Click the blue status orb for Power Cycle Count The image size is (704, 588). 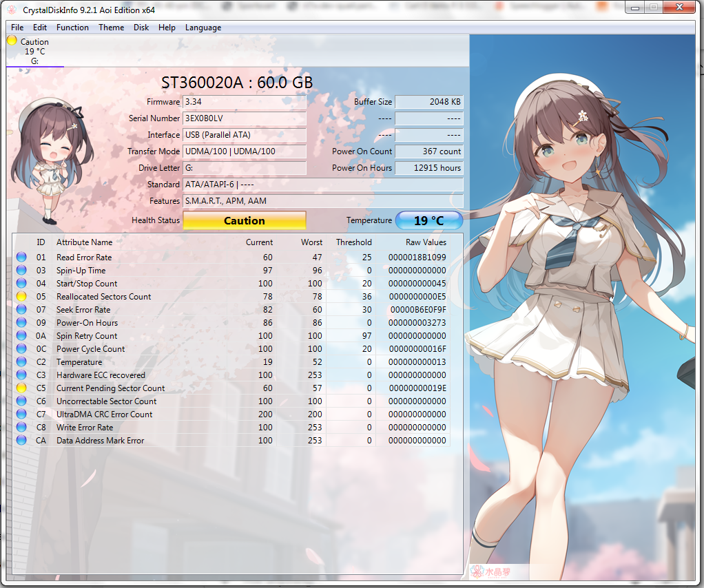[21, 349]
